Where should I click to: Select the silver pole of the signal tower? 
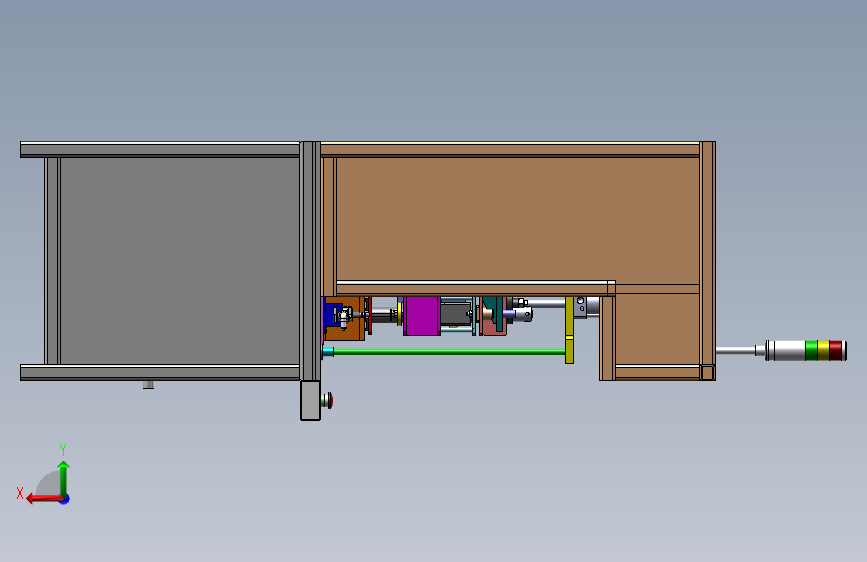pos(736,350)
